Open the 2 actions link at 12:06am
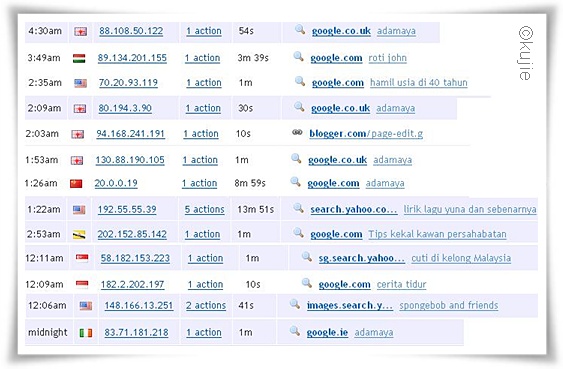This screenshot has height=369, width=563. 206,306
